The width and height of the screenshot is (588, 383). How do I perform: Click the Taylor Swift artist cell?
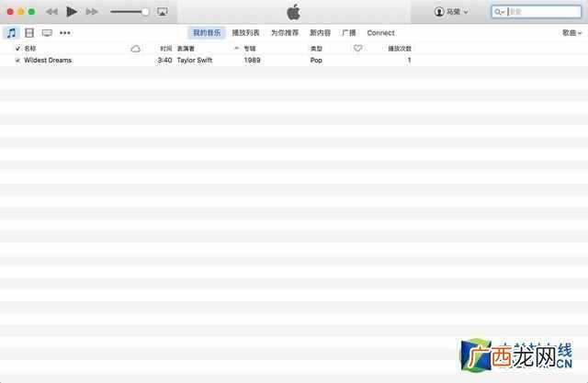(194, 60)
